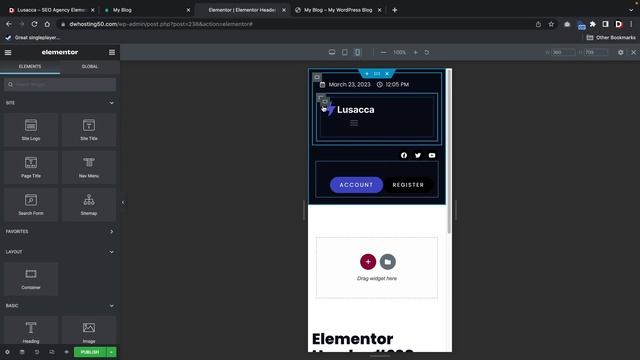Click the preview width input field
The height and width of the screenshot is (360, 640).
(x=563, y=52)
